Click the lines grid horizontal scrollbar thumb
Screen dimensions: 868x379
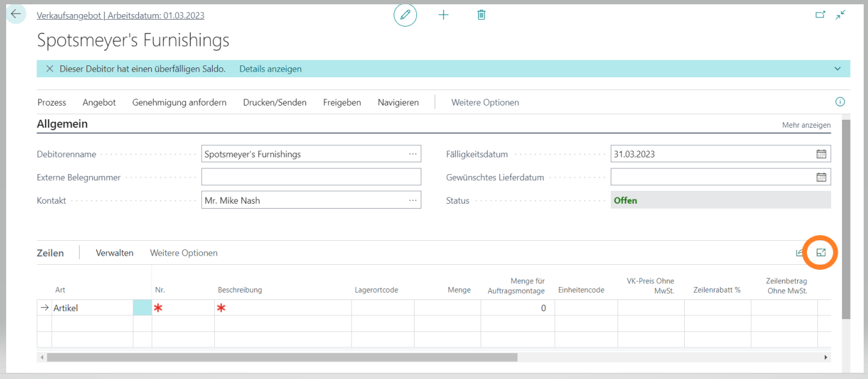click(282, 357)
